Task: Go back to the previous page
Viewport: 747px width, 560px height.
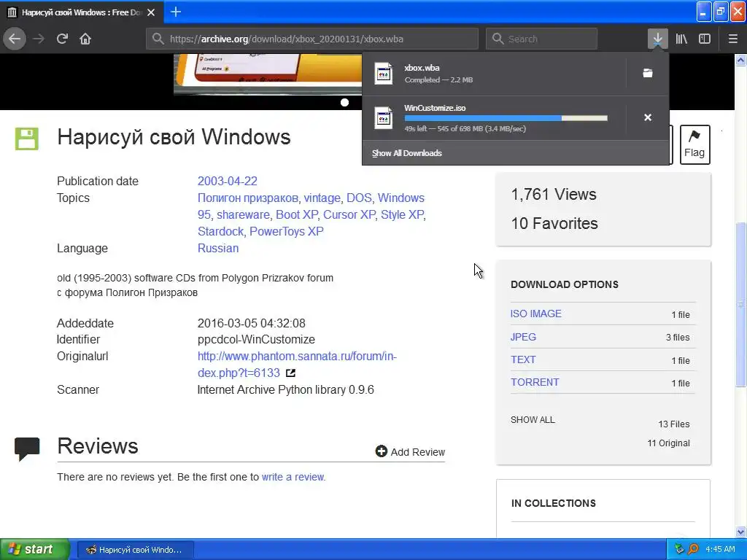Action: point(15,39)
